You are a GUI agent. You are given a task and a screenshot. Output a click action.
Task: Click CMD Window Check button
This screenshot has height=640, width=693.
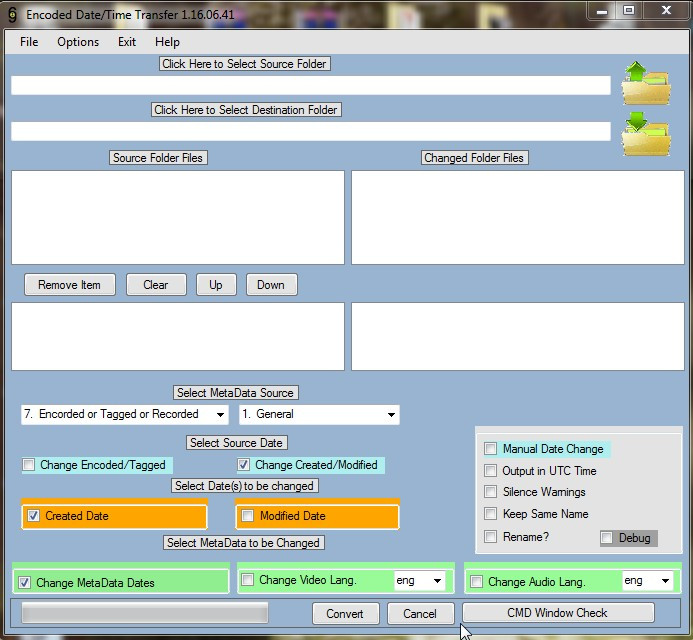point(558,613)
